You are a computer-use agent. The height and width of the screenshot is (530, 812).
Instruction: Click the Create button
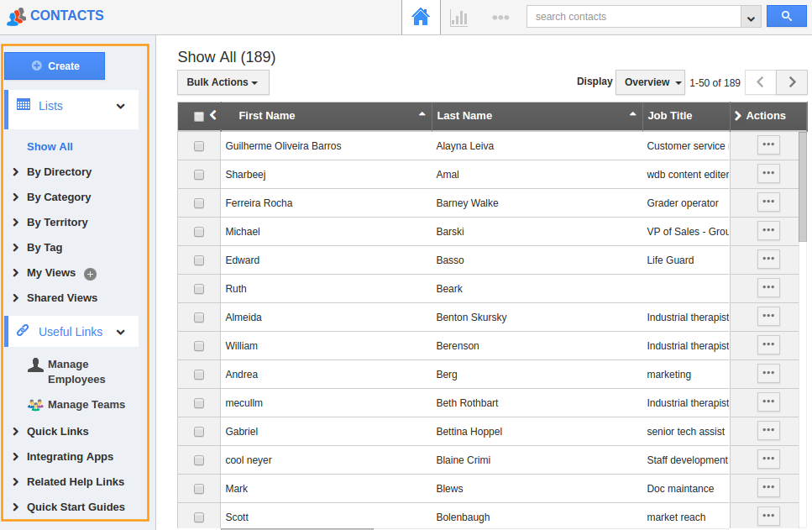coord(54,66)
